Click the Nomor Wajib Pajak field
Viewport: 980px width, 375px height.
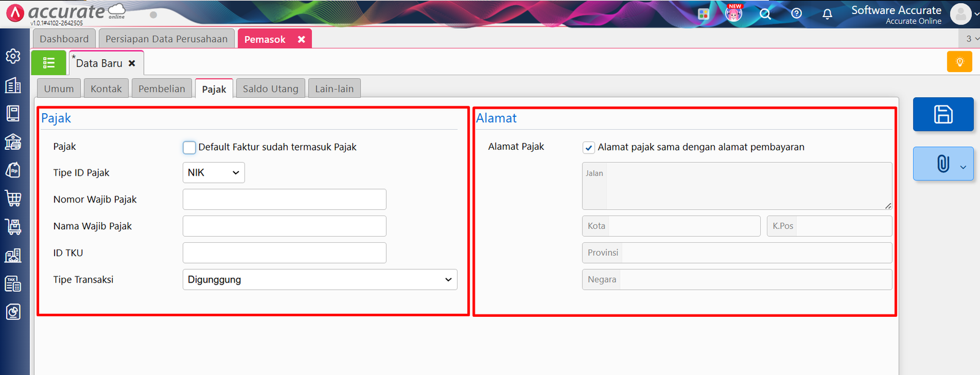point(284,199)
